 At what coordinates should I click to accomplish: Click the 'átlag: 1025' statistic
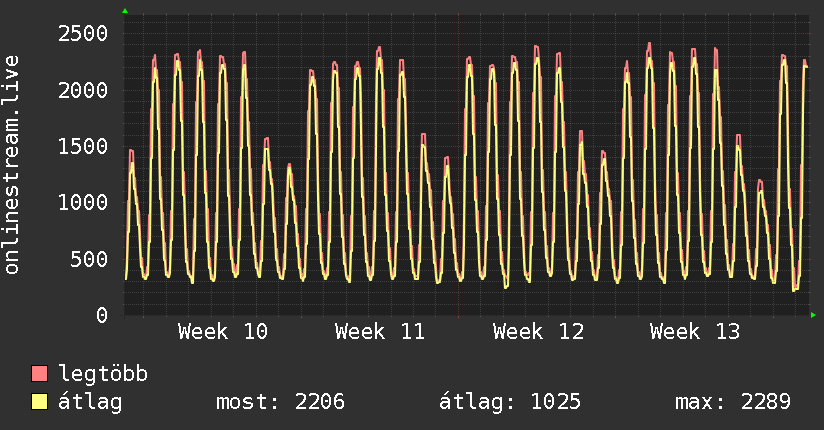[x=510, y=402]
